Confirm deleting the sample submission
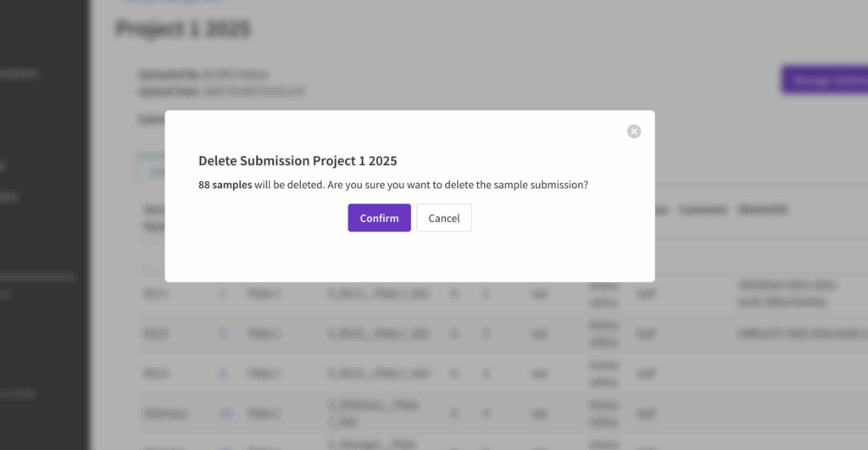 point(379,218)
